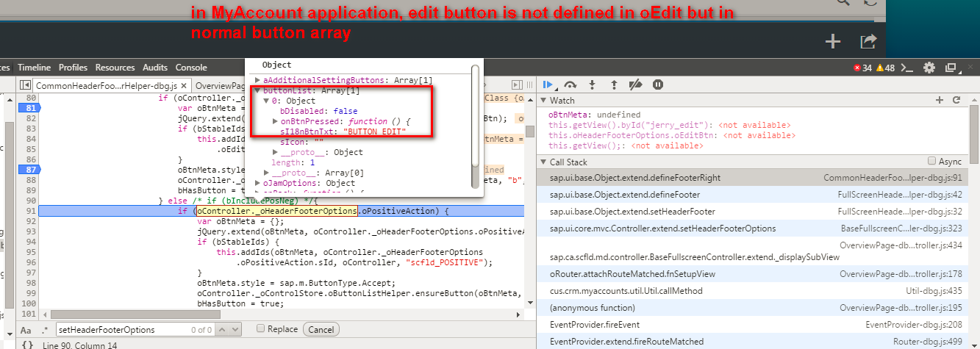
Task: Open the warning count indicator showing 48
Action: point(885,68)
